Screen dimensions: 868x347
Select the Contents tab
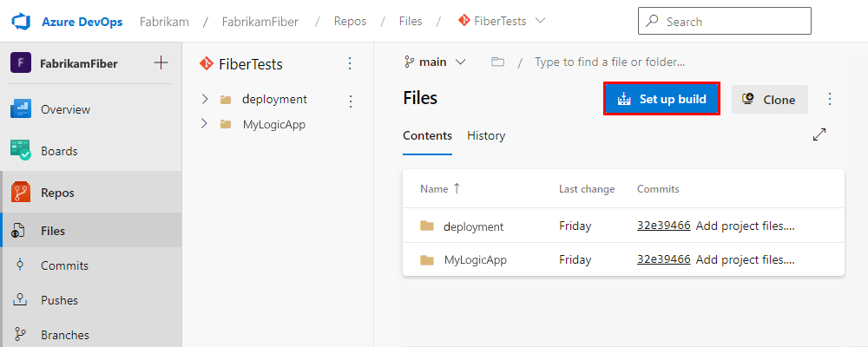coord(427,135)
